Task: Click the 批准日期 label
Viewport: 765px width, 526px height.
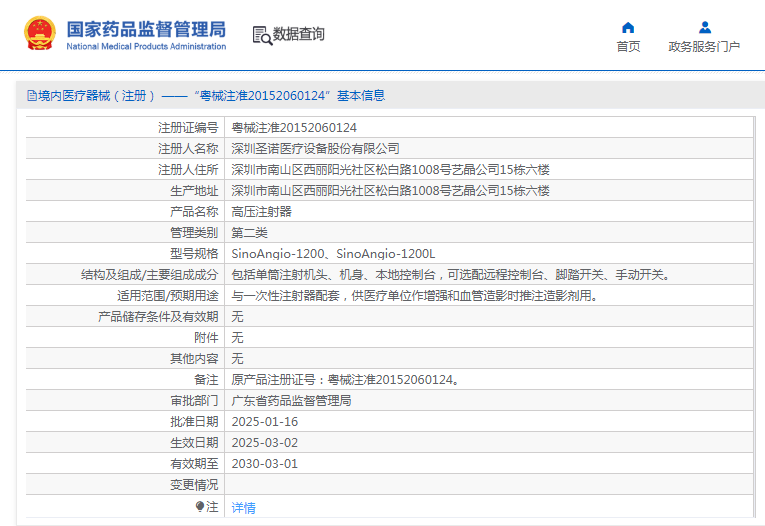Action: pyautogui.click(x=194, y=422)
